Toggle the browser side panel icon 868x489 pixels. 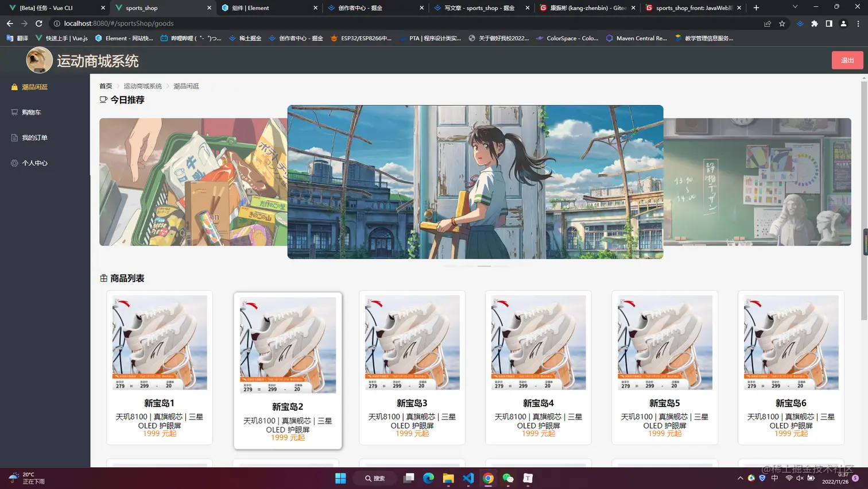pyautogui.click(x=829, y=24)
